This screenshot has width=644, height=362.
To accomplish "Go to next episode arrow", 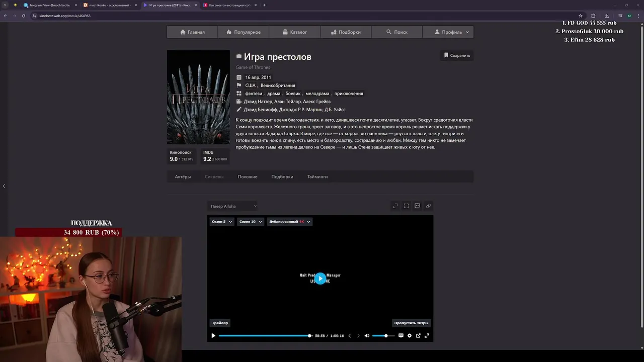I will [358, 336].
